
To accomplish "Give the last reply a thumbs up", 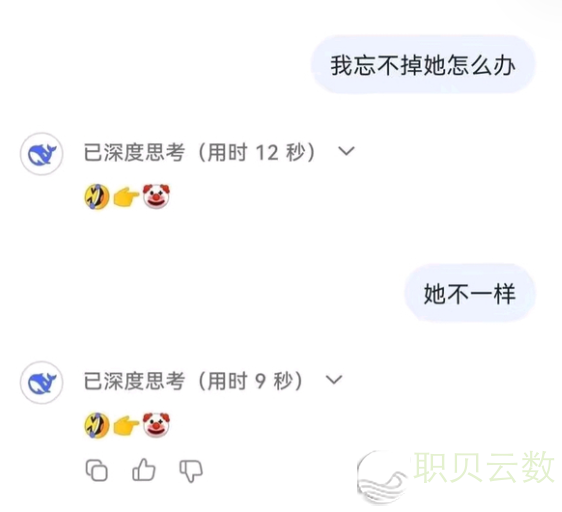I will [144, 470].
